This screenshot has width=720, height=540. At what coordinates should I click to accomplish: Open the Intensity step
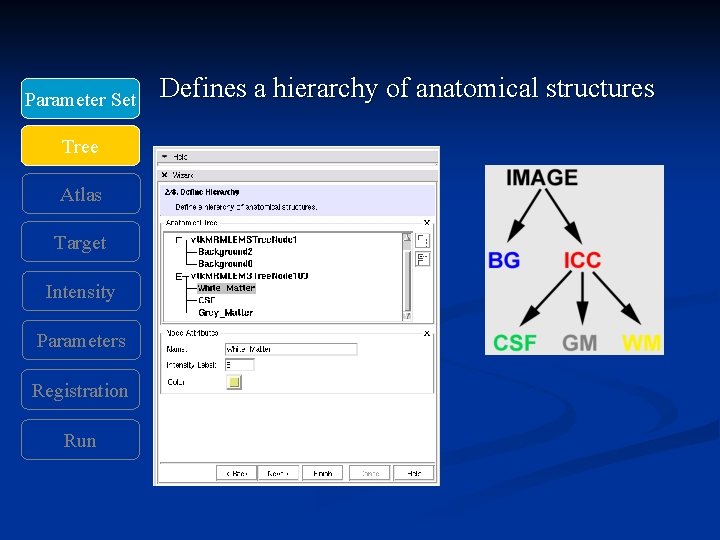81,291
